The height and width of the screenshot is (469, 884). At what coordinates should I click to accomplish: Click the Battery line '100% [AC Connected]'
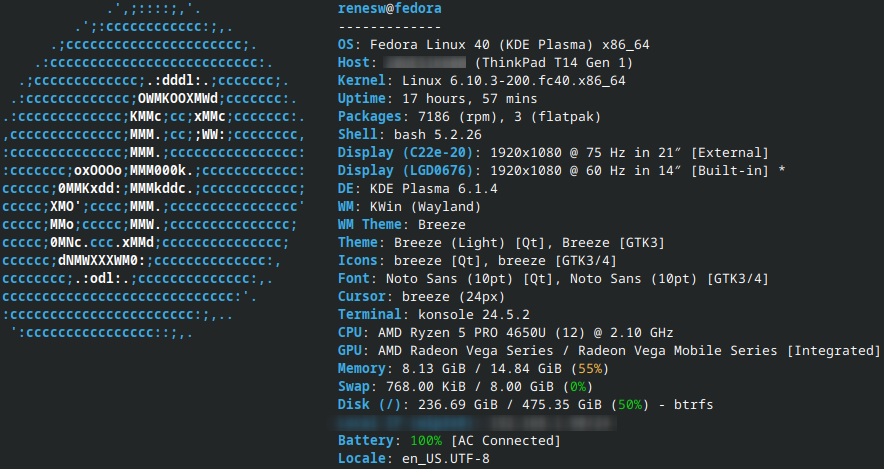pos(449,441)
